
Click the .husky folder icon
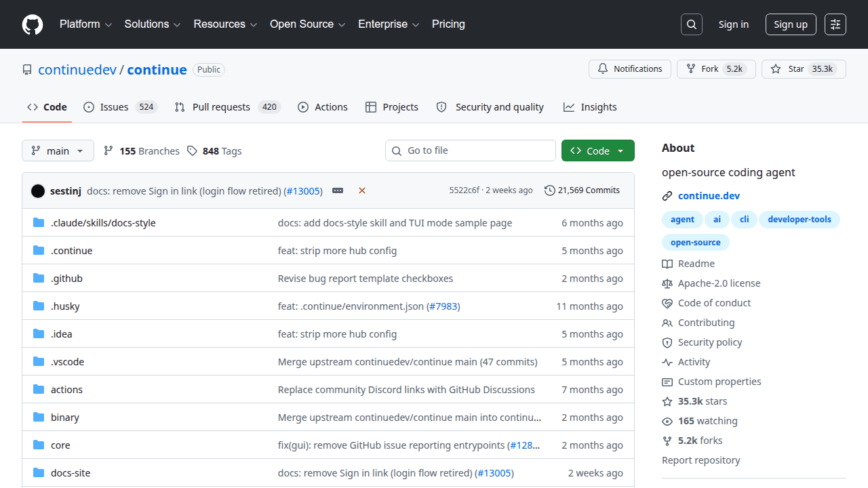[39, 306]
